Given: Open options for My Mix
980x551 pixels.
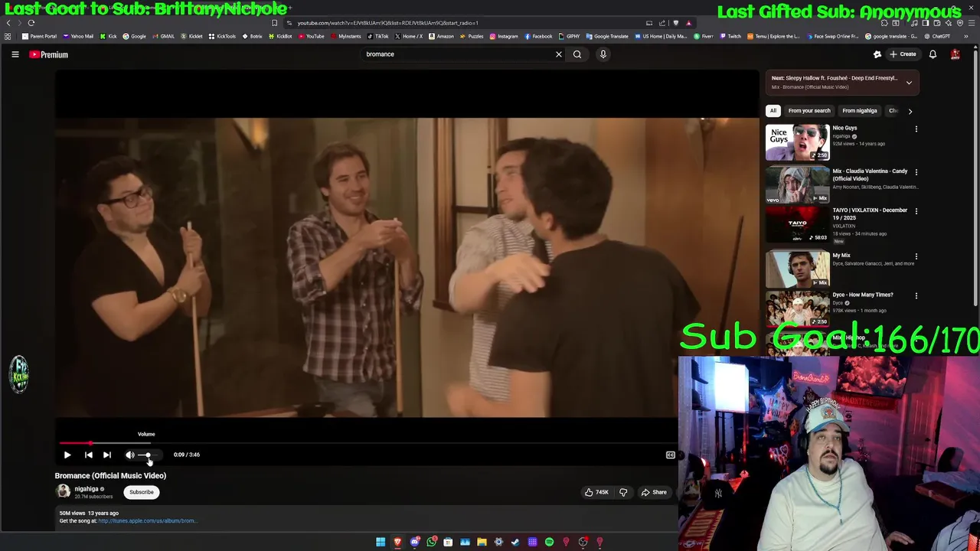Looking at the screenshot, I should [x=916, y=256].
